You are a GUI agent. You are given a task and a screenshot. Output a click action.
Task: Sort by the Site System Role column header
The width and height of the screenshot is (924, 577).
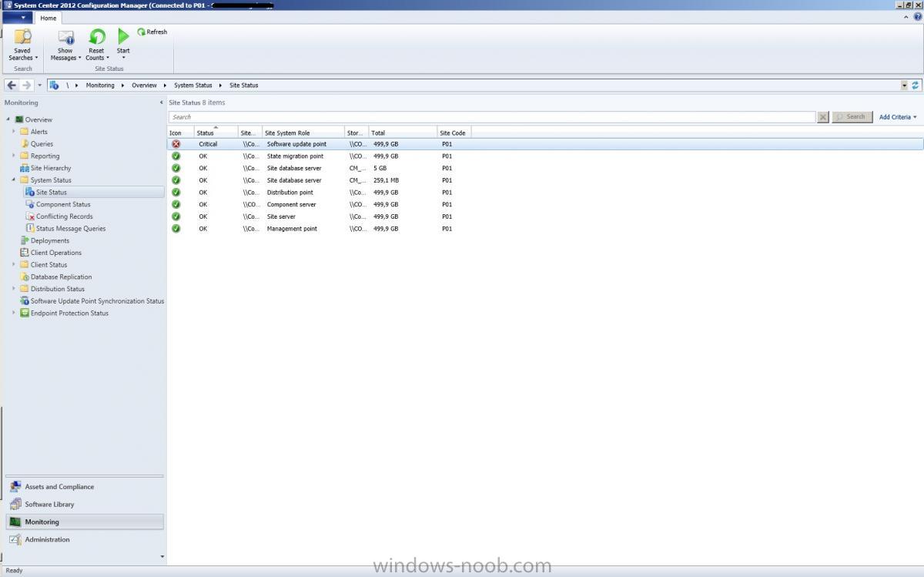(x=303, y=133)
